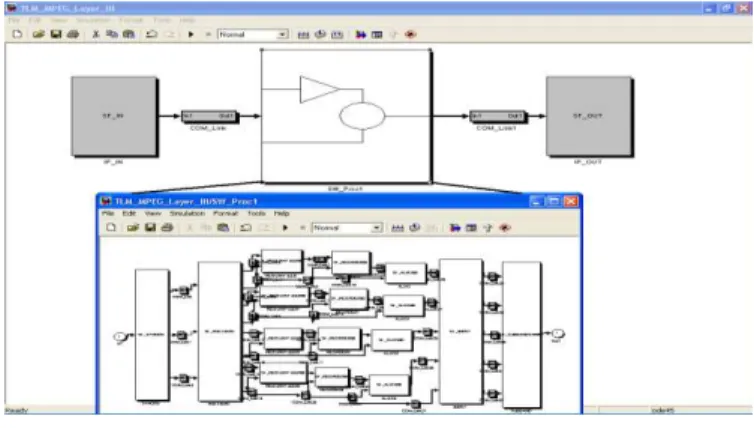Start simulation play button in main window
The height and width of the screenshot is (428, 754).
tap(191, 35)
